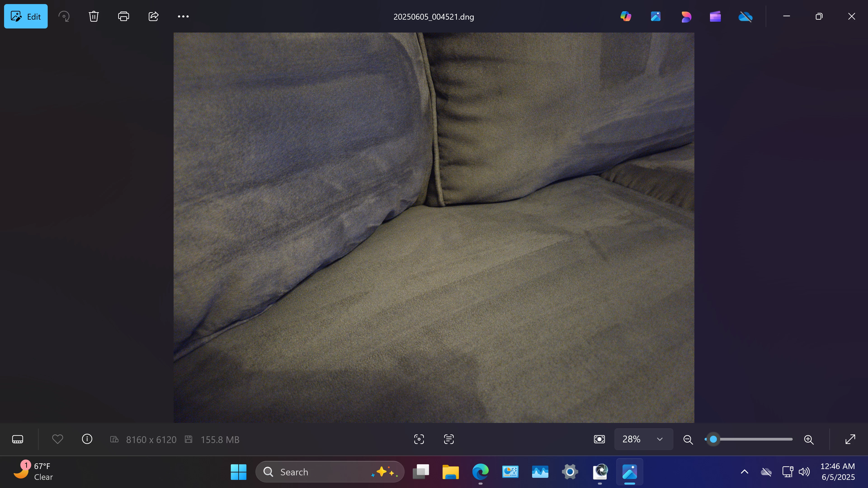The height and width of the screenshot is (488, 868).
Task: Share the image via the share icon
Action: 153,16
